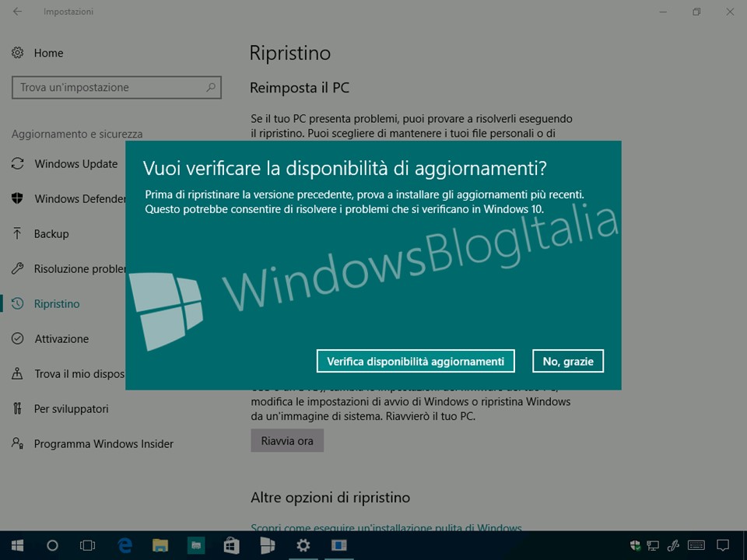Switch to the Settings gear on the taskbar
Screen dimensions: 747x560
(x=303, y=545)
